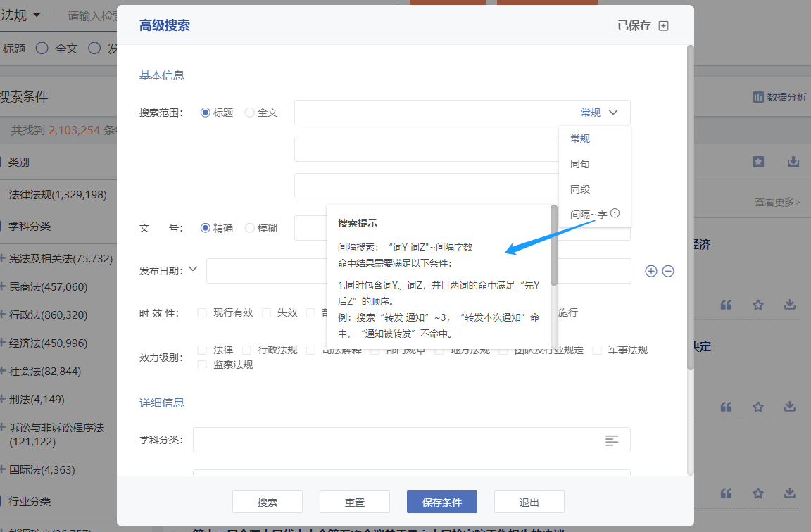Viewport: 811px width, 532px height.
Task: Expand the 民商法 category tree item
Action: [x=2, y=286]
